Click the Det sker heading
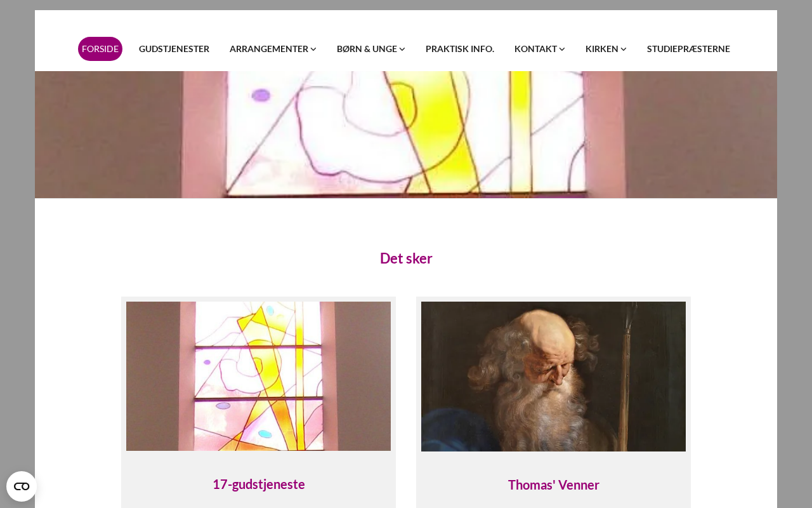The height and width of the screenshot is (508, 812). point(406,258)
